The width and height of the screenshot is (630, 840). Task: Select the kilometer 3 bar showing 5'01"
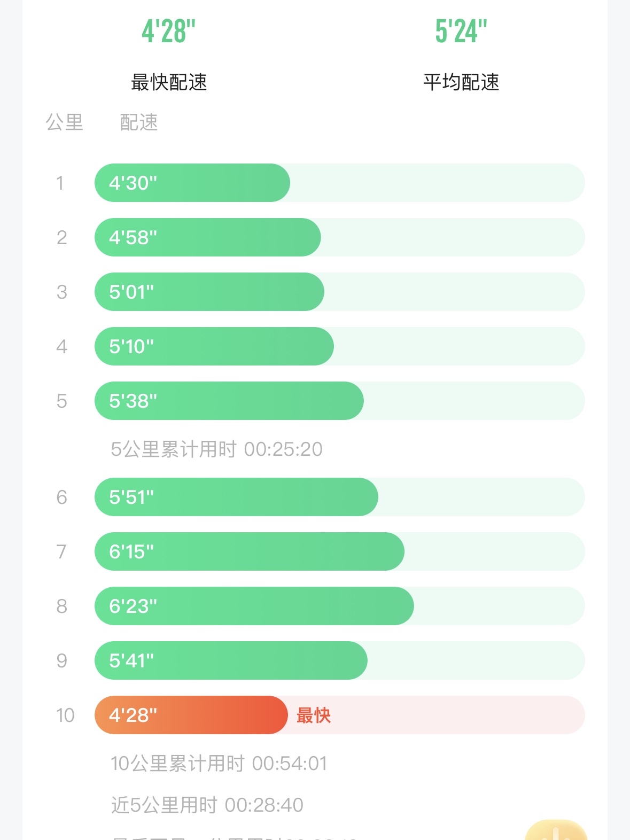pos(209,292)
